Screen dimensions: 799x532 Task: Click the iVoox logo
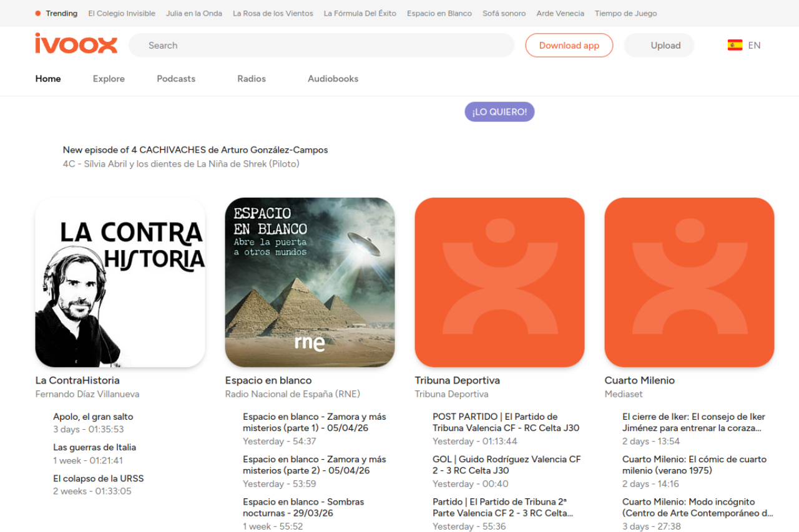(x=76, y=44)
